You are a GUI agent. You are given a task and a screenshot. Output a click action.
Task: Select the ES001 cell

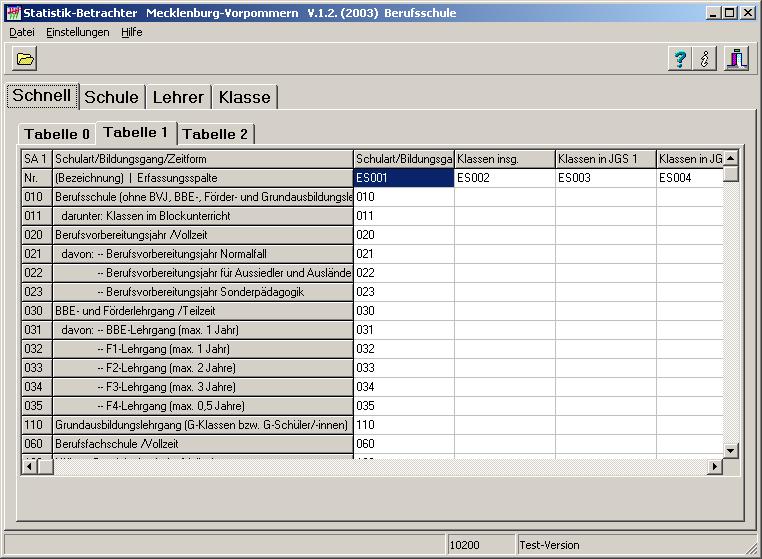tap(403, 178)
